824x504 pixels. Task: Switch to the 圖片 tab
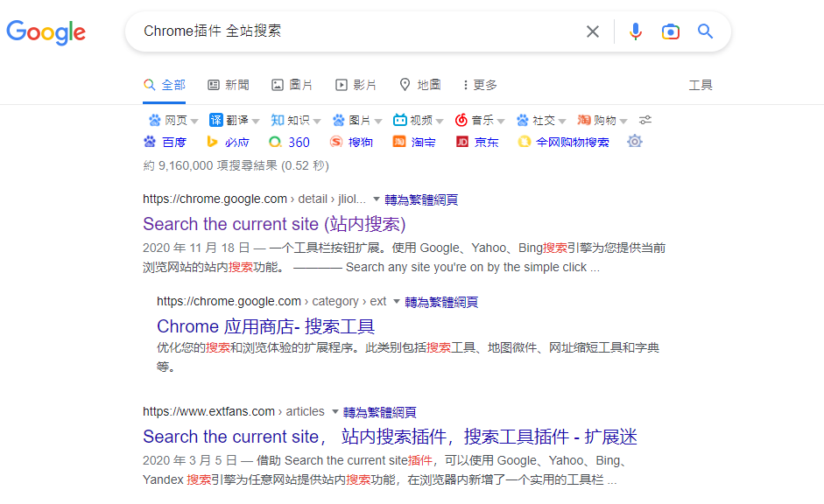pyautogui.click(x=292, y=85)
